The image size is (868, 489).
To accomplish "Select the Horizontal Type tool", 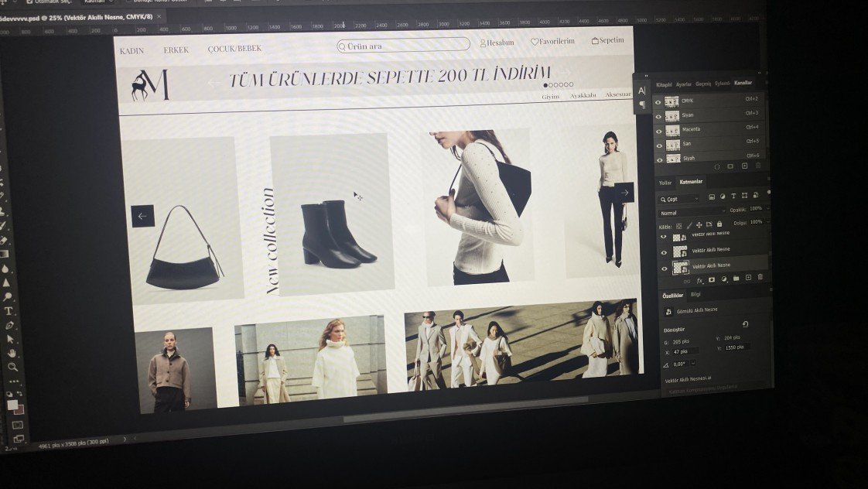I will tap(9, 311).
